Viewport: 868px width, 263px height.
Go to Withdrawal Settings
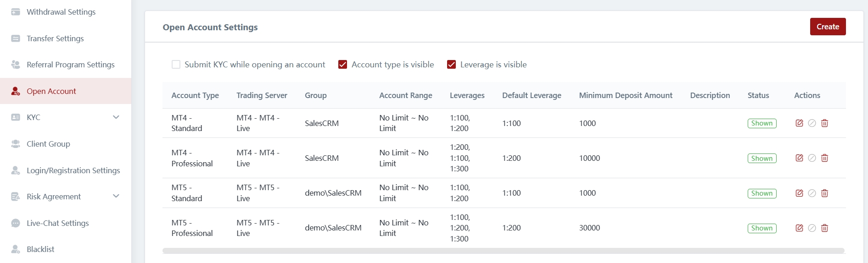[x=61, y=12]
